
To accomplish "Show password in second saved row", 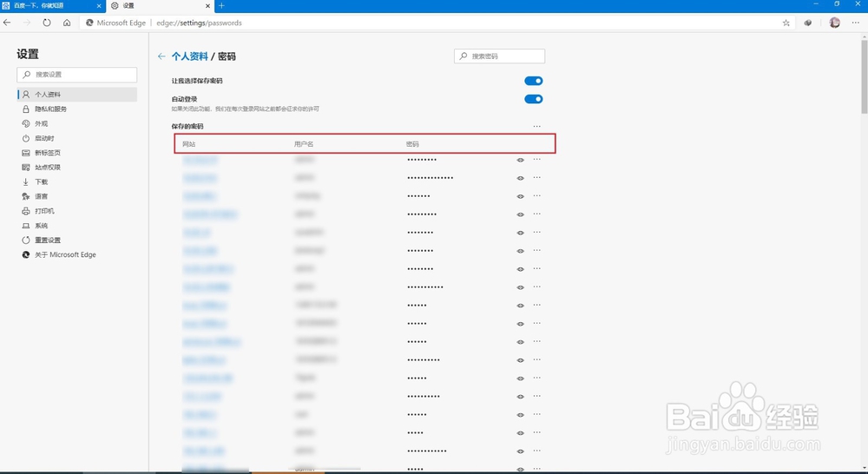I will [x=520, y=178].
